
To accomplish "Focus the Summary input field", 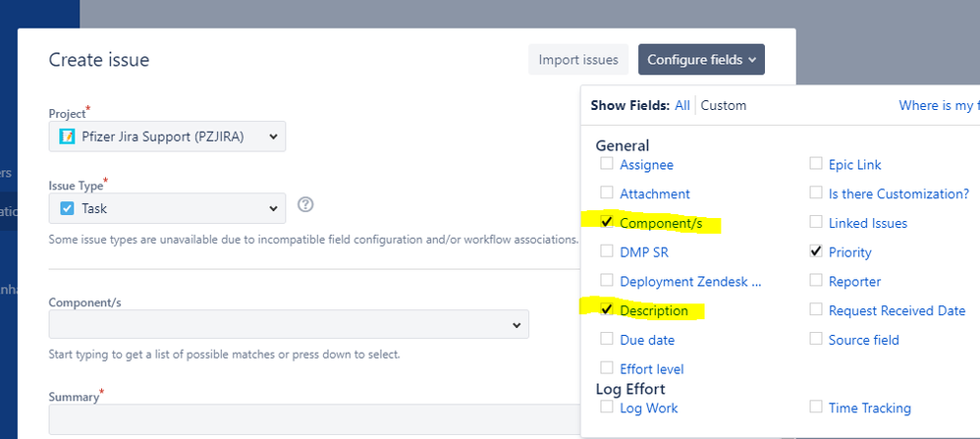I will 314,419.
